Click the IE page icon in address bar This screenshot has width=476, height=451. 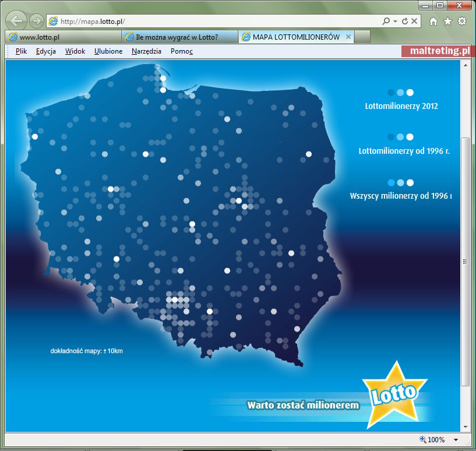point(53,21)
